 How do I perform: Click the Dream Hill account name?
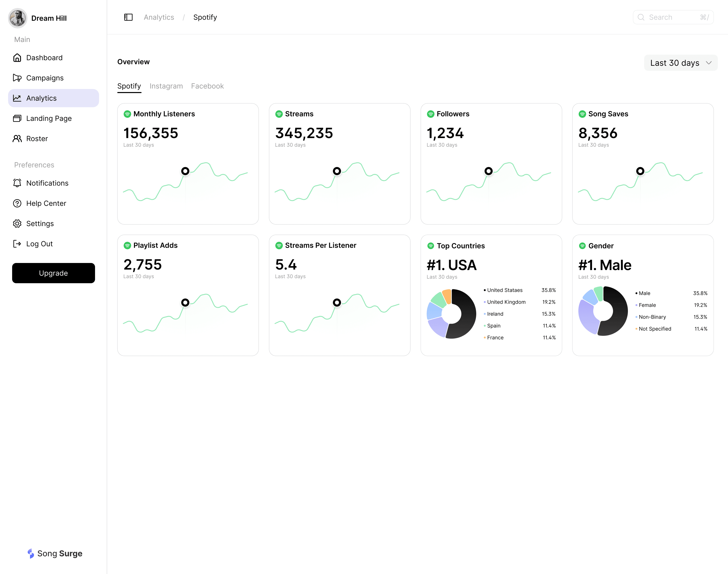(x=49, y=18)
